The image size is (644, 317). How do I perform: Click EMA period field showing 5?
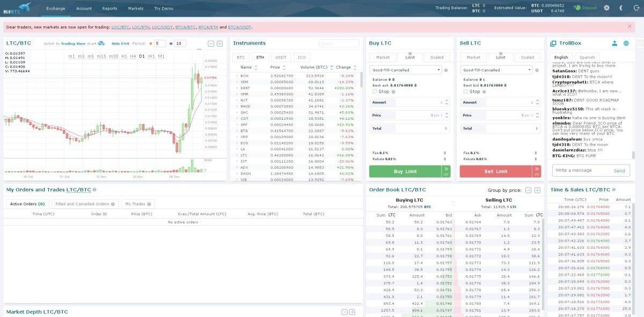pos(160,44)
